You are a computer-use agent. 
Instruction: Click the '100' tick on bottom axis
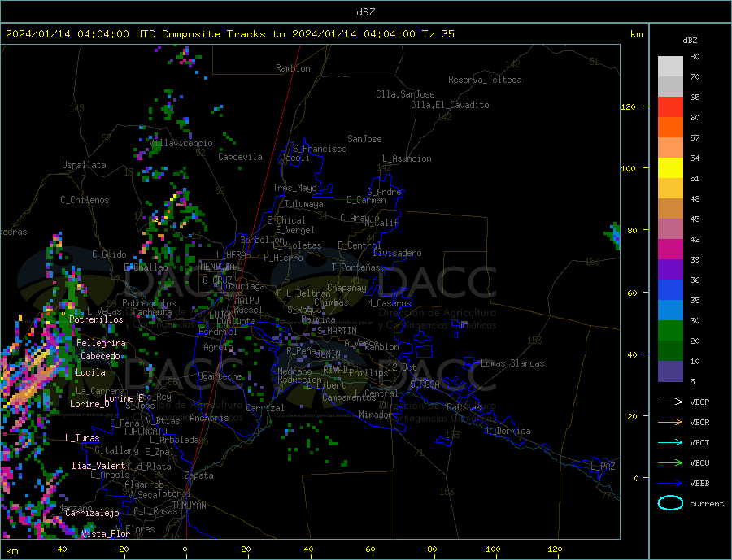coord(493,549)
